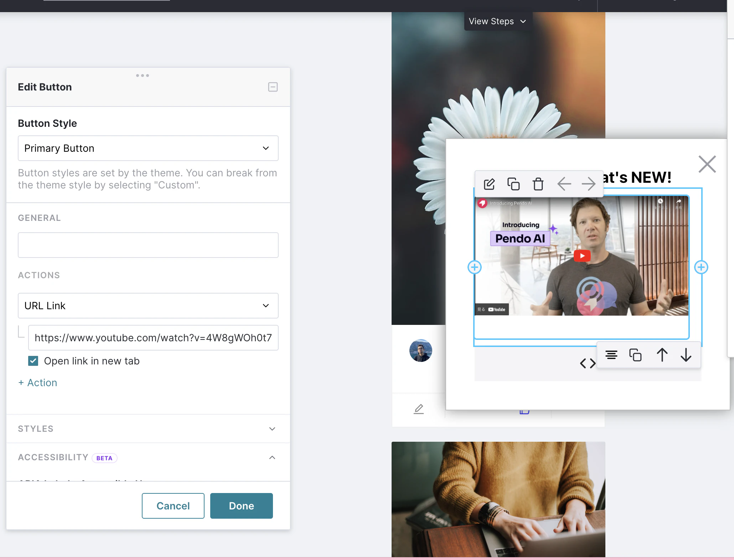Grab the three-dot drag handle of Edit Button panel
This screenshot has height=560, width=734.
pos(143,76)
